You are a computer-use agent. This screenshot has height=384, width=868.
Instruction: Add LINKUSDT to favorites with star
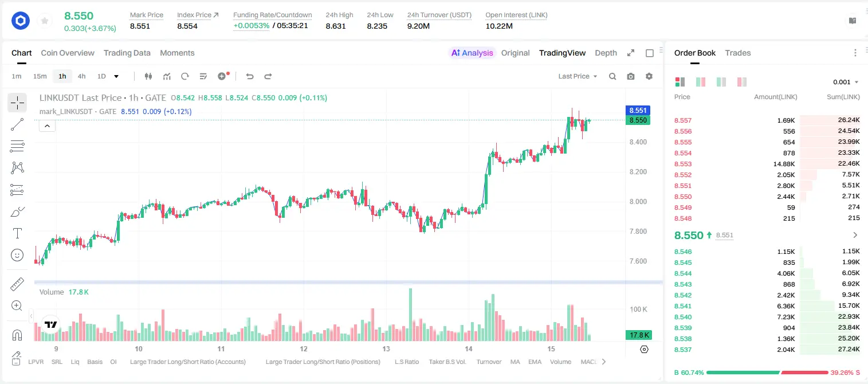coord(44,21)
